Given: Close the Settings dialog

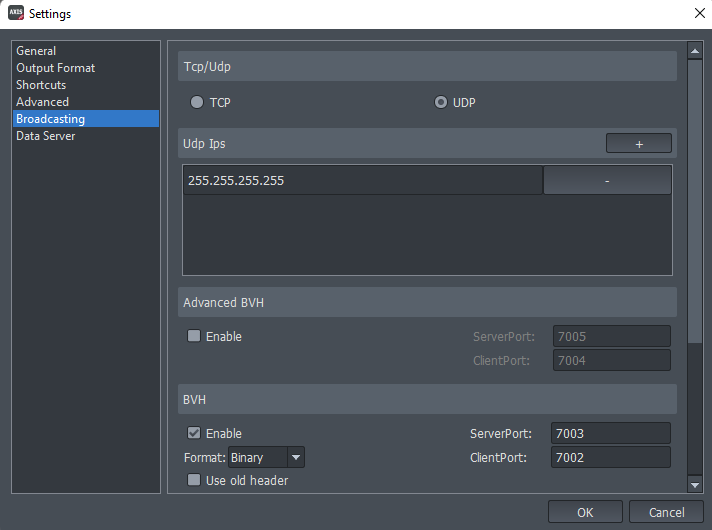Looking at the screenshot, I should [700, 13].
